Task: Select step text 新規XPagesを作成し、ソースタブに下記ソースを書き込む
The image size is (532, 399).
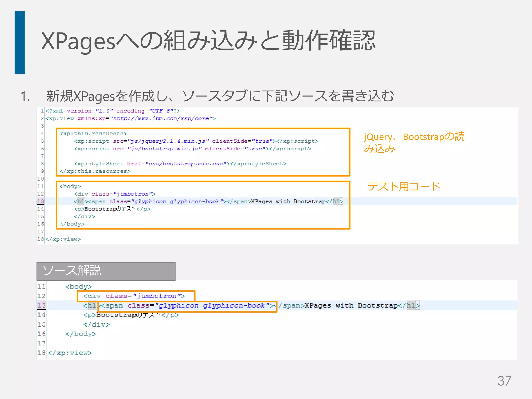Action: point(220,96)
